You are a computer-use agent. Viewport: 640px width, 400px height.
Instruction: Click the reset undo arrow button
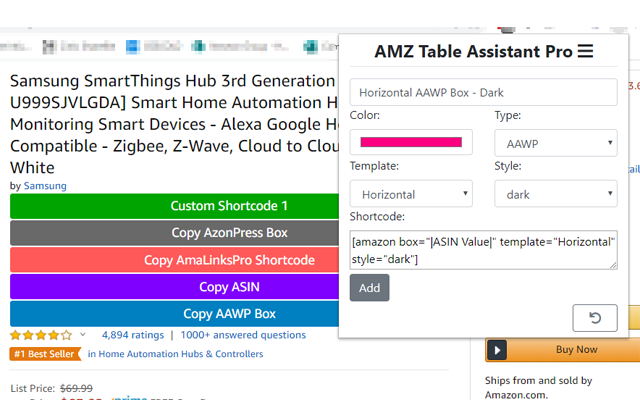point(594,318)
